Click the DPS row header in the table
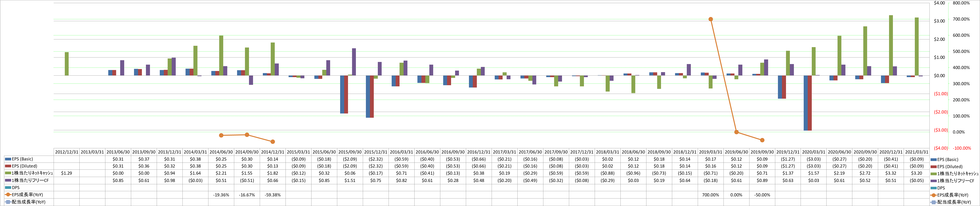 coord(29,188)
